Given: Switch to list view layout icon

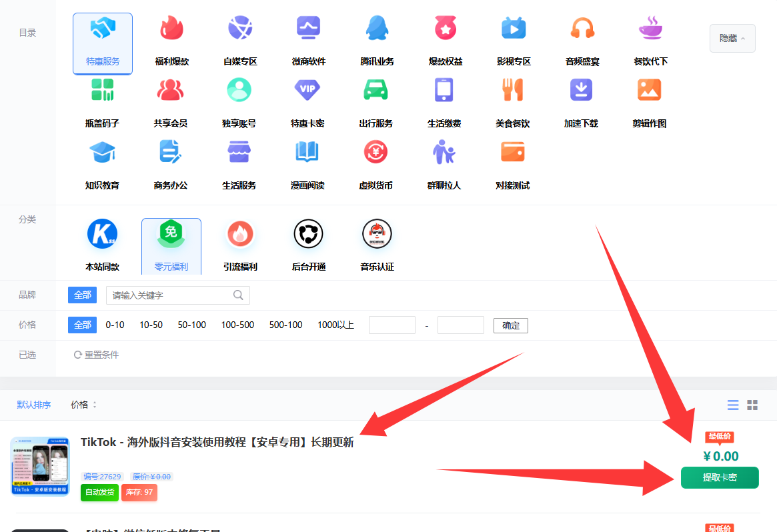Looking at the screenshot, I should 733,405.
